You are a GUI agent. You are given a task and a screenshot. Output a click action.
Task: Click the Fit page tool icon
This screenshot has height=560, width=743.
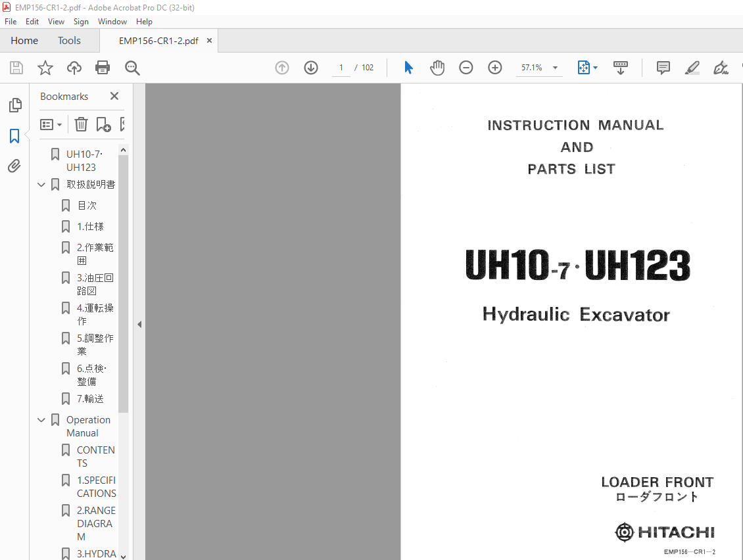[x=584, y=68]
